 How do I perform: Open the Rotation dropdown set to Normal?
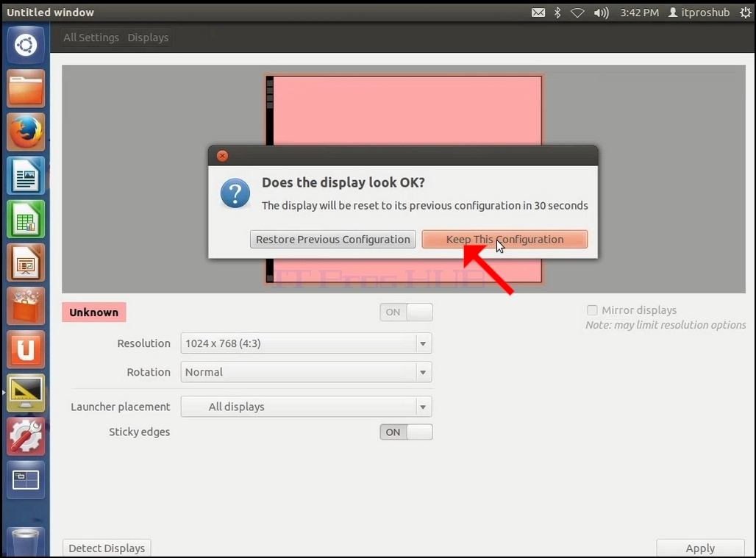[306, 372]
